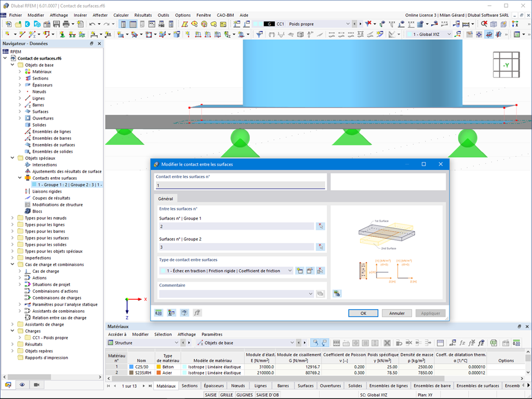Open the load case Poids propre dropdown
This screenshot has width=532, height=399.
pos(348,24)
